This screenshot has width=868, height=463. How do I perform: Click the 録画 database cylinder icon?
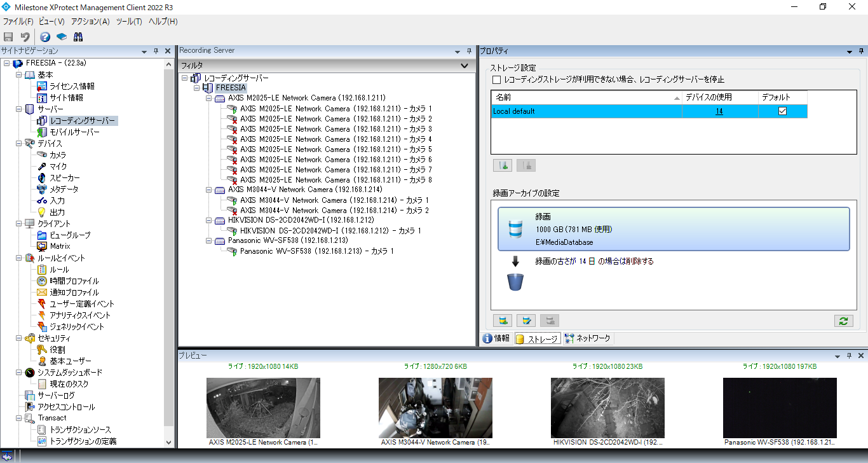[515, 228]
